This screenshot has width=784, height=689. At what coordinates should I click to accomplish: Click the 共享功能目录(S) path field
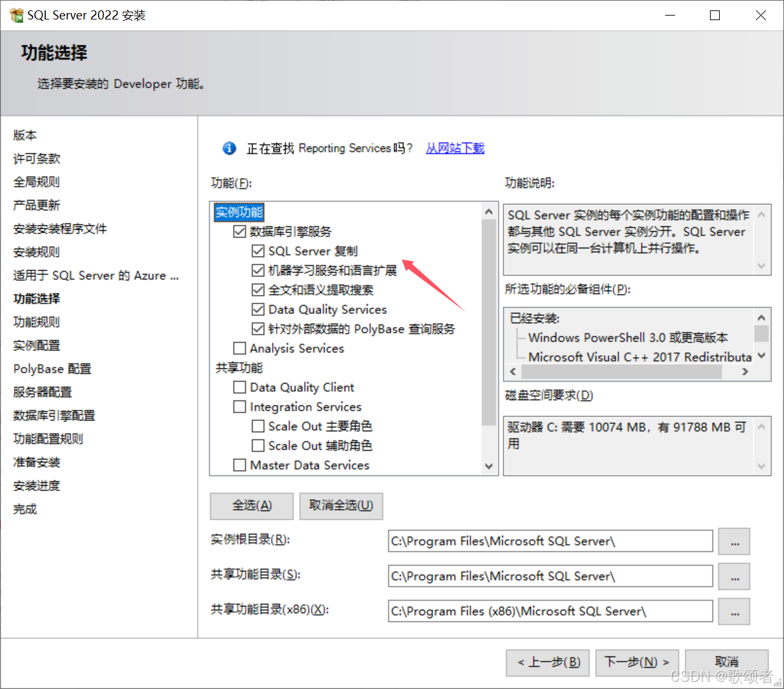tap(550, 576)
